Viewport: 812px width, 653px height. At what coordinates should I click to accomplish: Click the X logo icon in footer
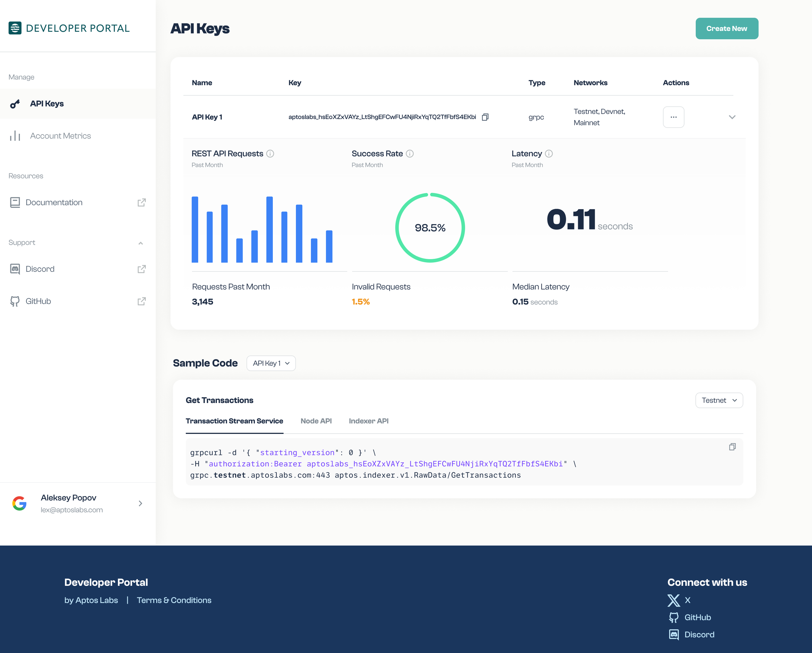coord(673,600)
